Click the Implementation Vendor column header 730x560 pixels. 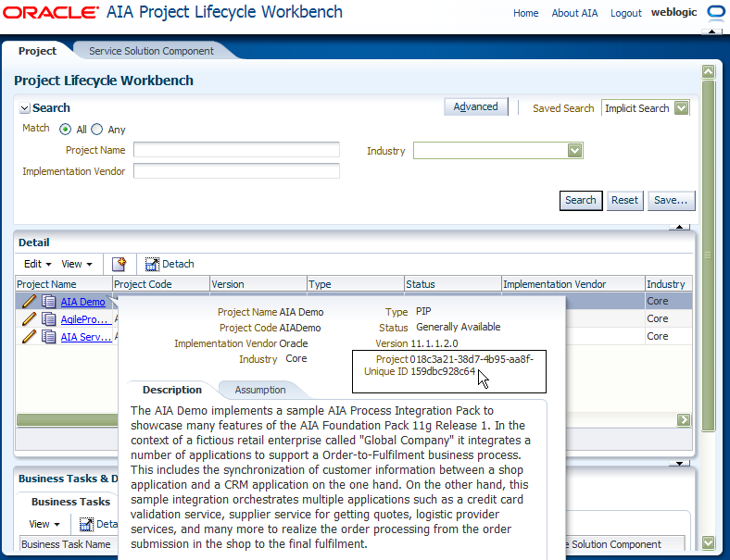pos(573,284)
